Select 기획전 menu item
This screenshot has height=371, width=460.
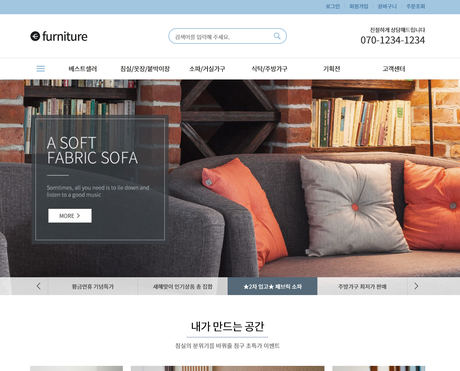point(331,69)
